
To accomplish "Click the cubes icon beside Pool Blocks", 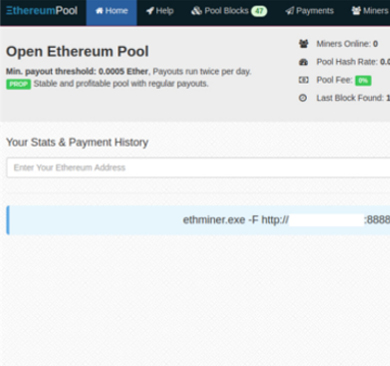I will [196, 11].
